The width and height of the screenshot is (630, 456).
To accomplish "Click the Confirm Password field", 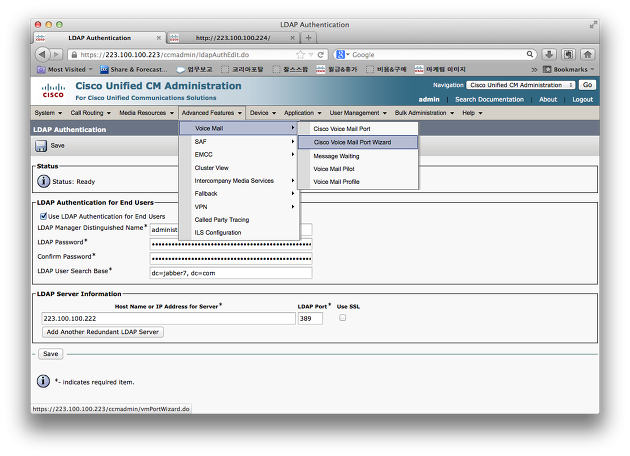I will (x=231, y=258).
